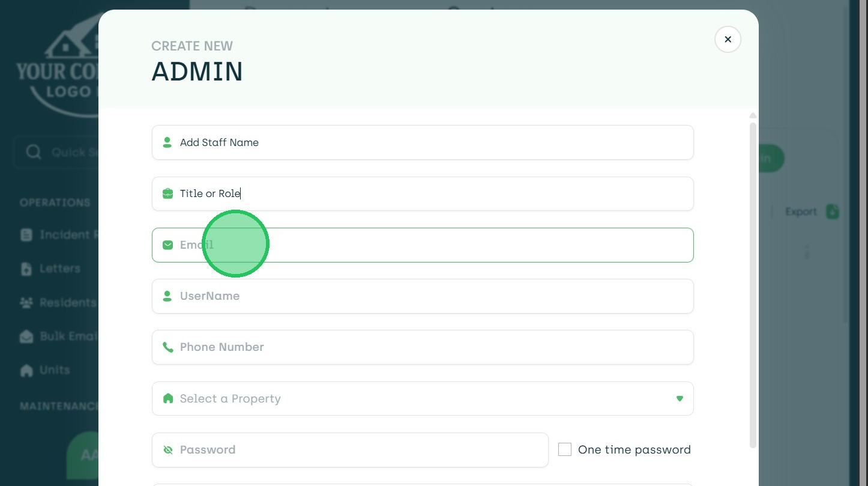Click the Password input field
The height and width of the screenshot is (486, 868).
click(x=360, y=450)
